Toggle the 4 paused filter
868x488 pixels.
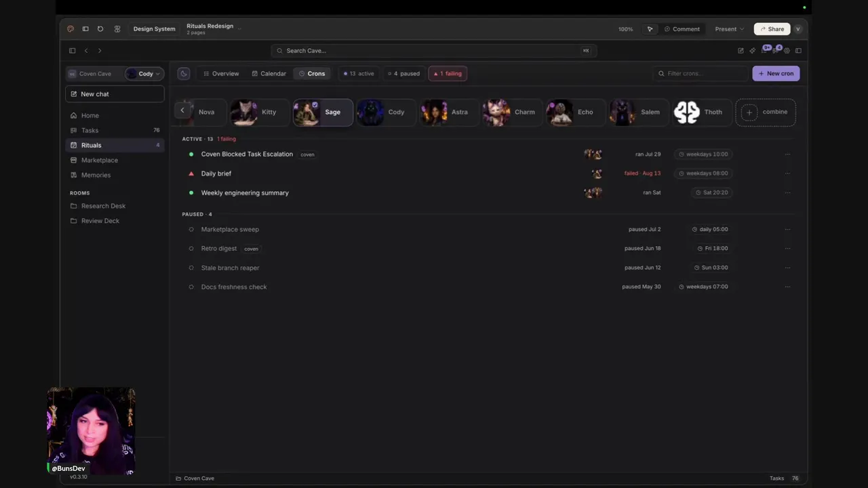[403, 73]
